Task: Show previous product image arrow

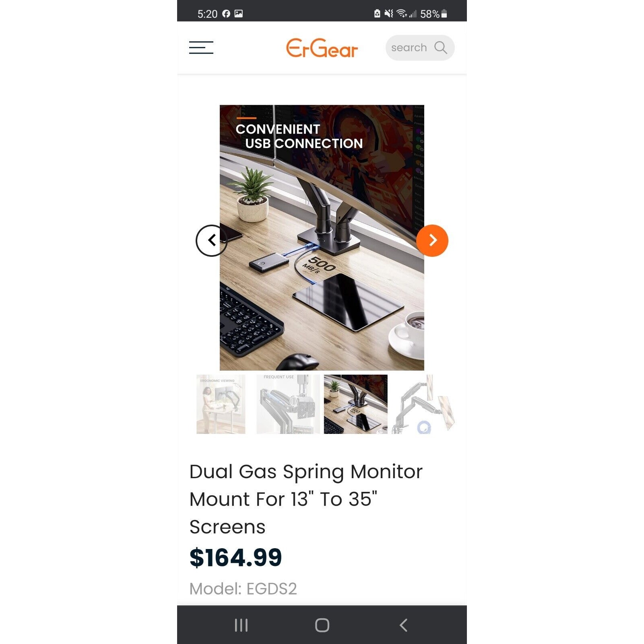Action: point(211,240)
